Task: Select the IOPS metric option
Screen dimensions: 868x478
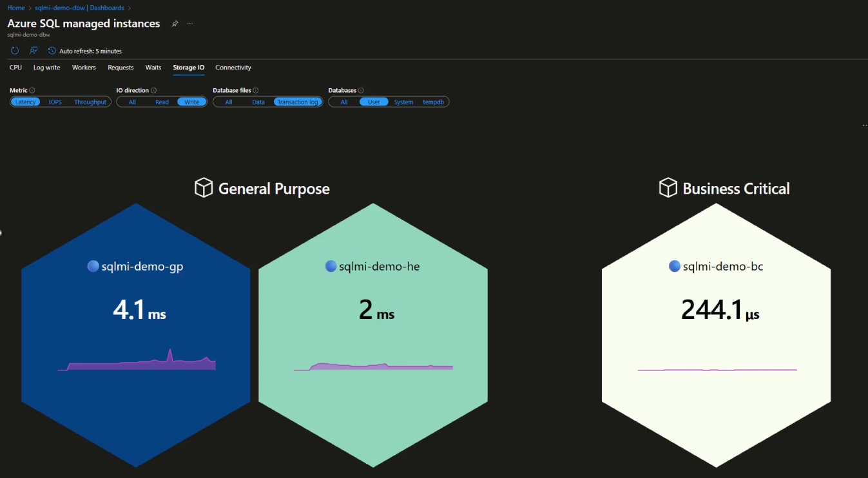Action: (x=55, y=102)
